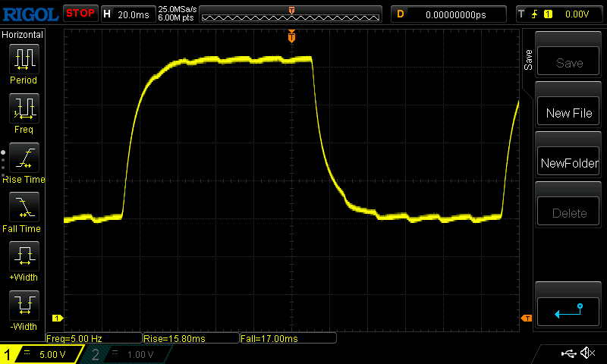
Task: Open the Horizontal measurement menu header
Action: 24,35
